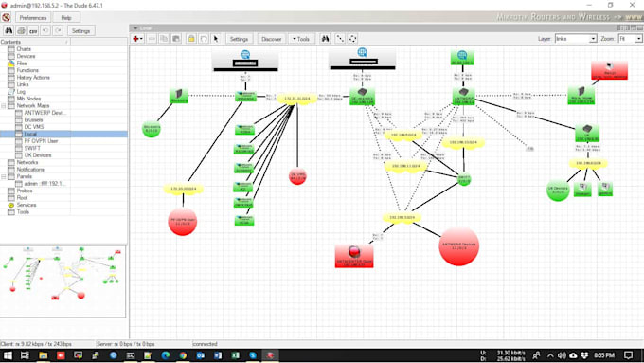Open Mib Nodes in the Contents tree
The width and height of the screenshot is (644, 363).
pos(28,99)
